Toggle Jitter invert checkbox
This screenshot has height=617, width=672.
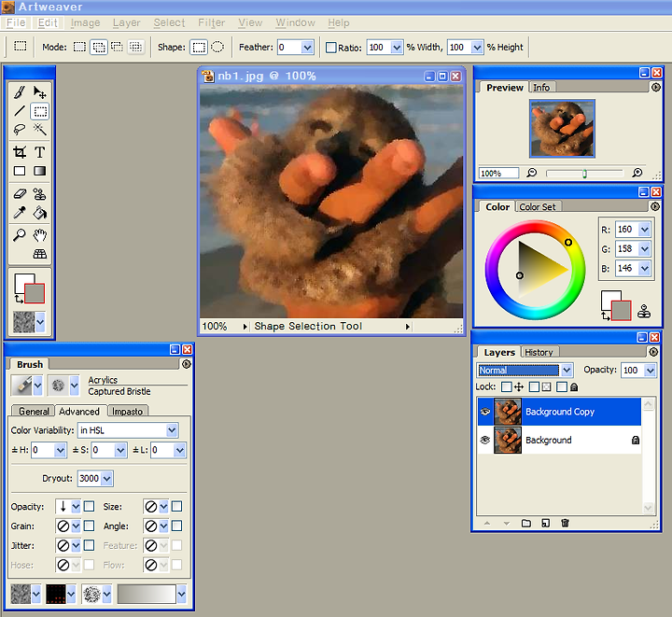90,545
